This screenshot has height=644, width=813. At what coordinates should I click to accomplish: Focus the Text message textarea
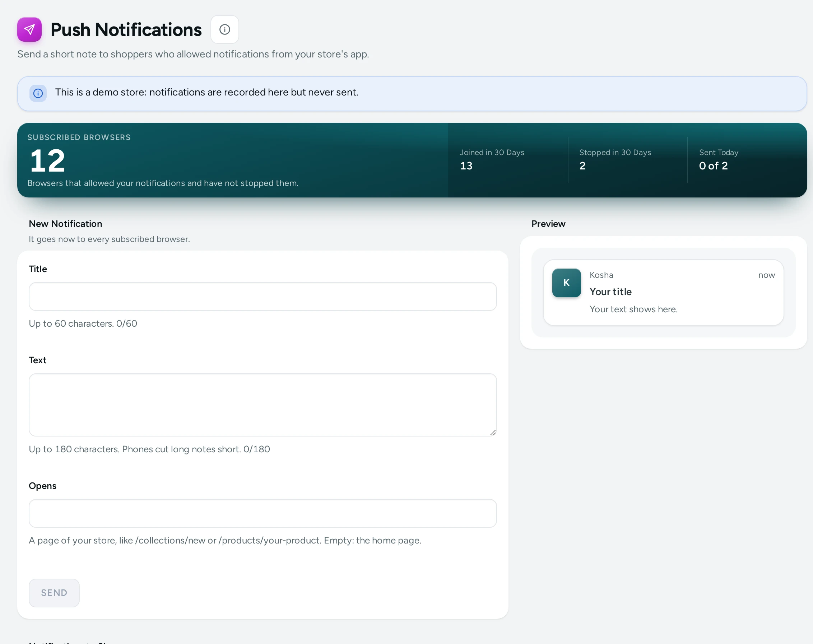[x=263, y=405]
